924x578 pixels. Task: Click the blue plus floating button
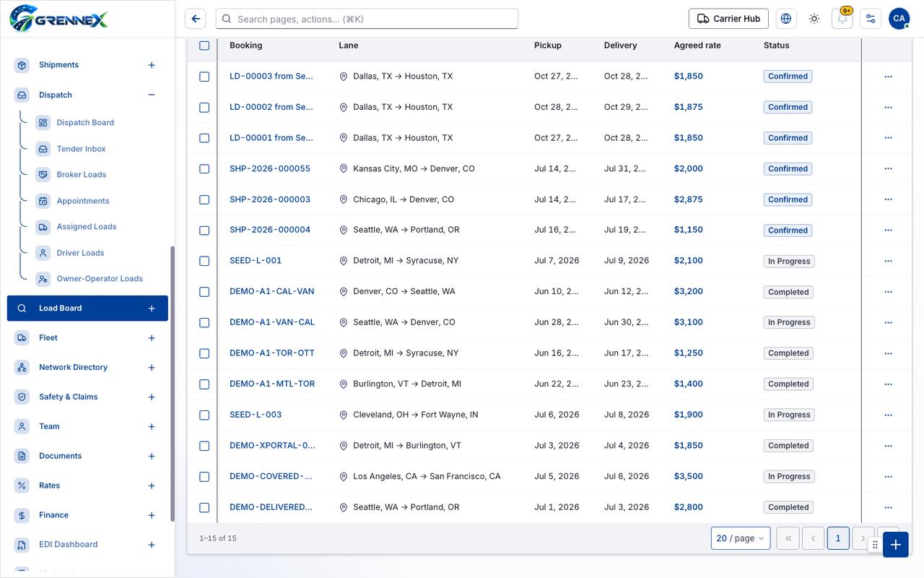[895, 545]
